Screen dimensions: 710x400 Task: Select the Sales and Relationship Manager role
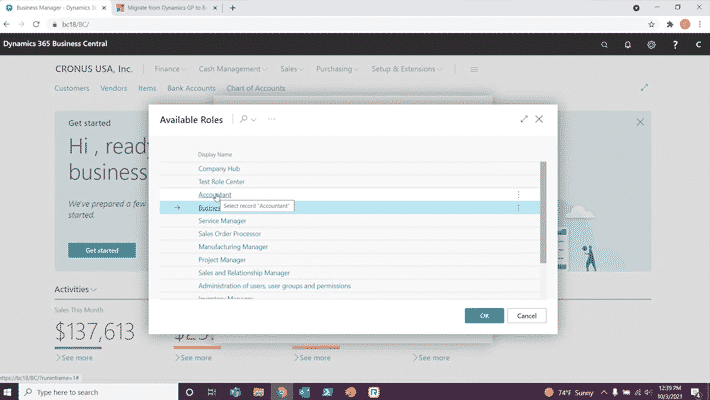pos(244,273)
